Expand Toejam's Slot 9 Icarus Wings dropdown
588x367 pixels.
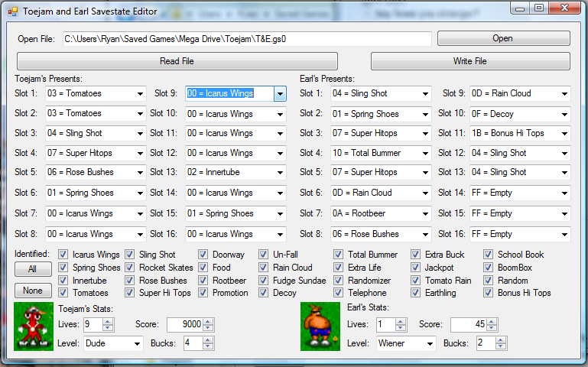pyautogui.click(x=280, y=94)
